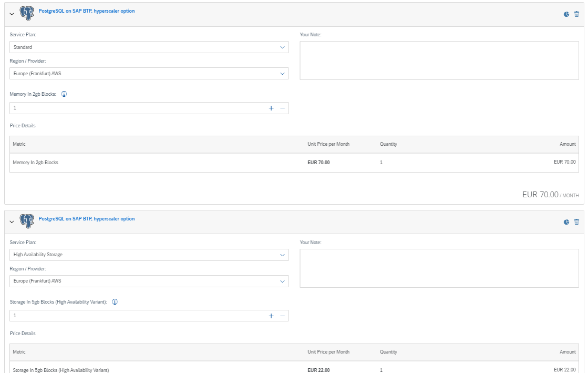Click in the first Your Note text area
The image size is (588, 373).
pyautogui.click(x=439, y=61)
